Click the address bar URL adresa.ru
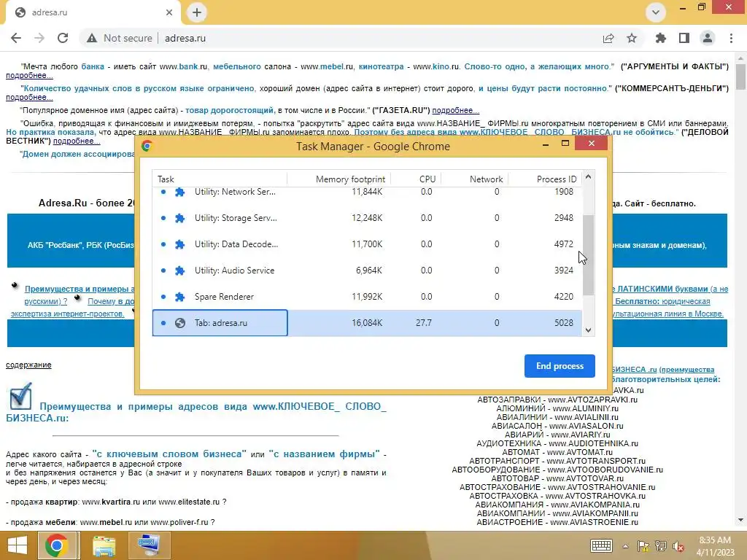 pyautogui.click(x=185, y=38)
